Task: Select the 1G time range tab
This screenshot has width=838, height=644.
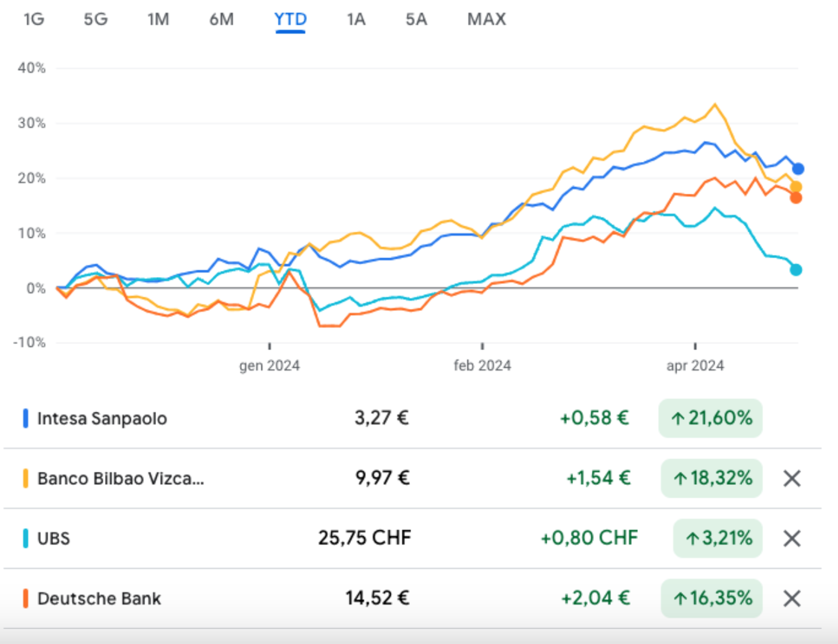Action: (34, 20)
